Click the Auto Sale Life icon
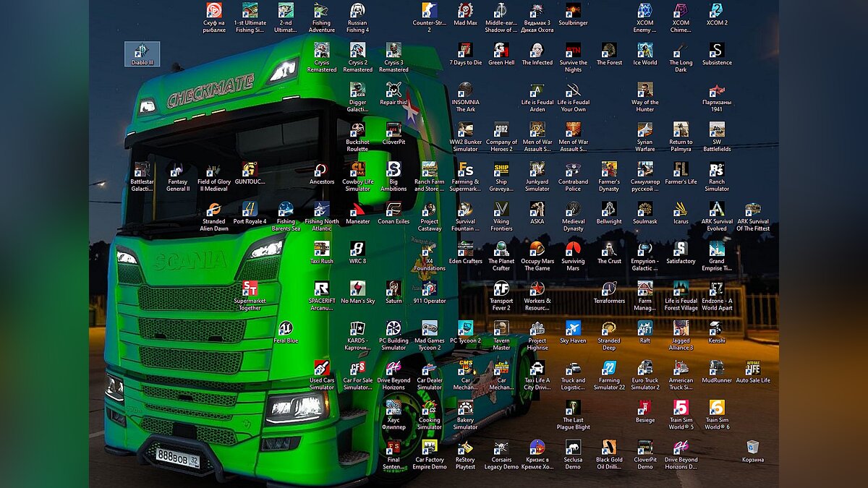The height and width of the screenshot is (488, 868). pos(752,372)
